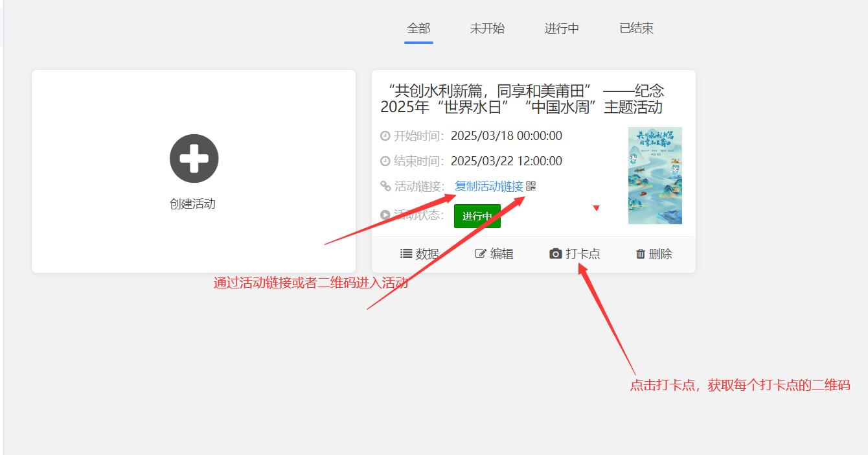Viewport: 868px width, 455px height.
Task: Click the list icon beside 数据
Action: [406, 254]
